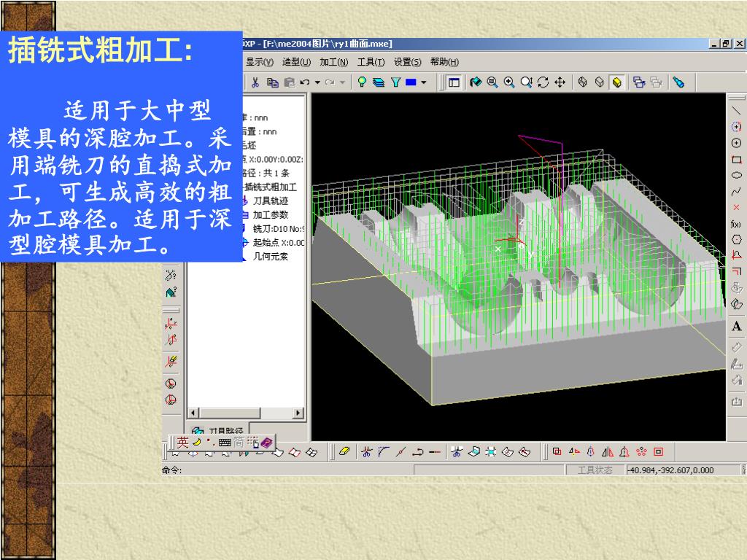Open the Redo history dropdown arrow
Screen dimensions: 747x560
click(x=342, y=82)
